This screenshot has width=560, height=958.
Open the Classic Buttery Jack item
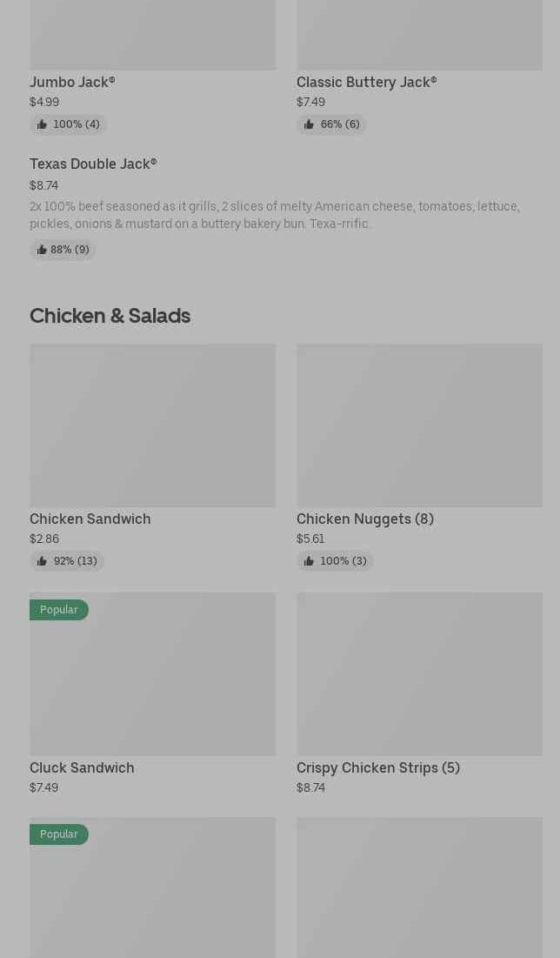click(366, 82)
